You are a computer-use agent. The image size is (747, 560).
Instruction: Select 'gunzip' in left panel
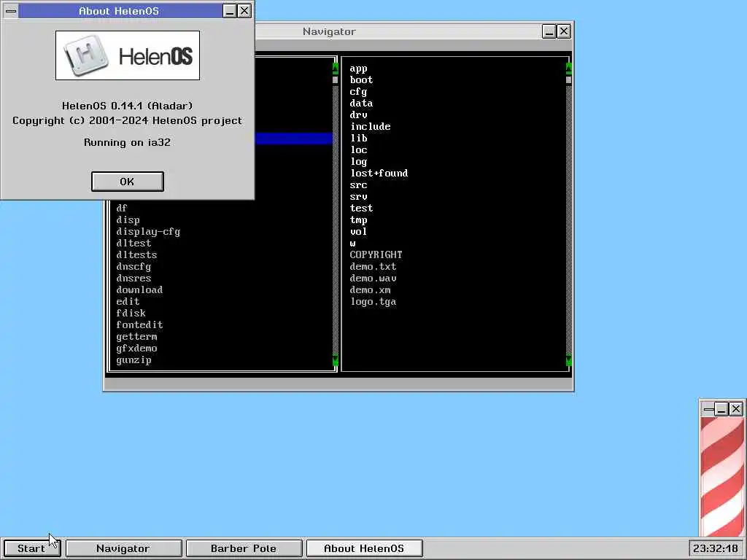coord(133,360)
